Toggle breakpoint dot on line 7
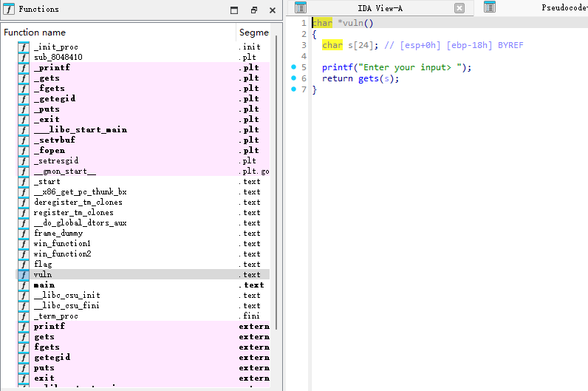Image resolution: width=588 pixels, height=391 pixels. [x=294, y=89]
